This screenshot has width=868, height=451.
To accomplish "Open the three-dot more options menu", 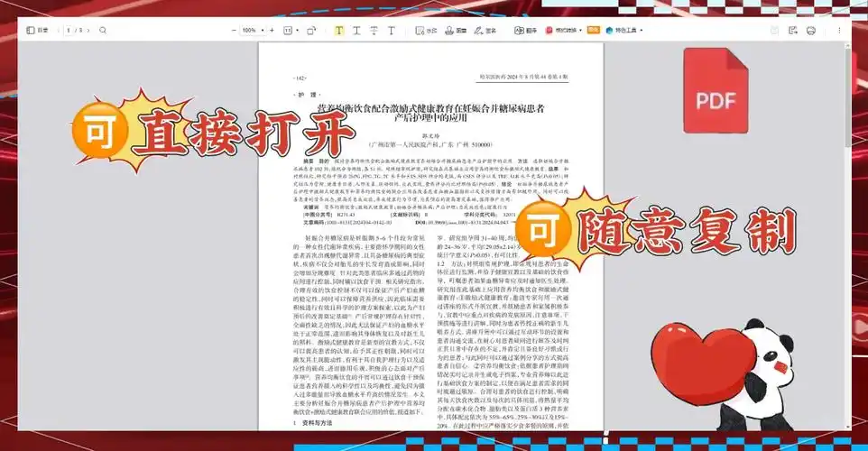I will click(839, 31).
